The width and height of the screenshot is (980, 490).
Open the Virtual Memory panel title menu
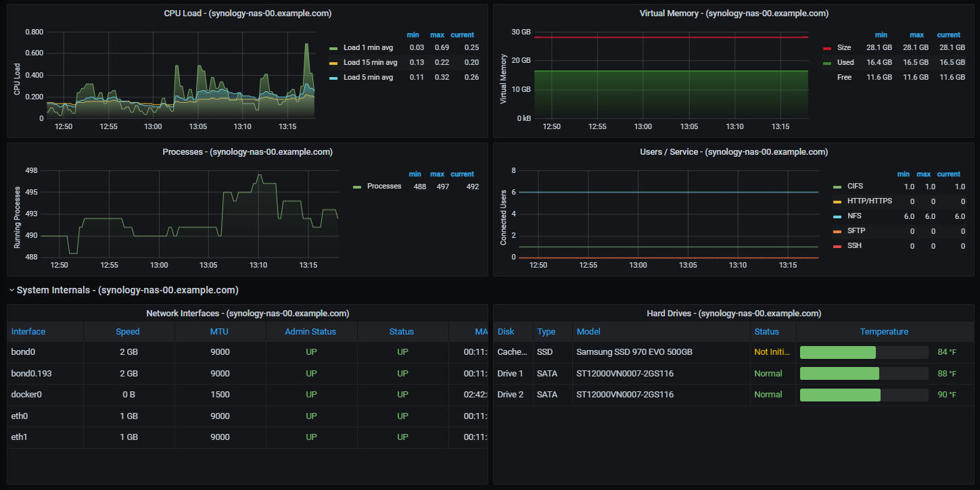point(734,14)
